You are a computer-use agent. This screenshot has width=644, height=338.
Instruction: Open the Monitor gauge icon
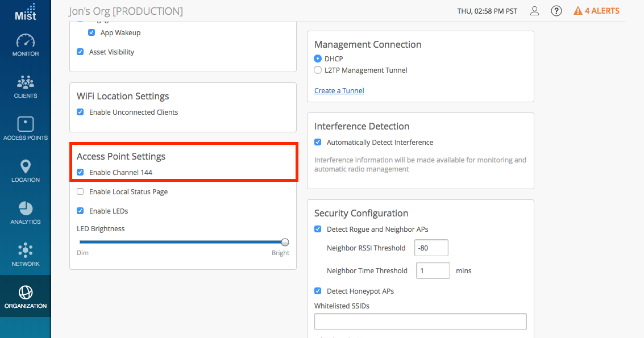point(26,41)
